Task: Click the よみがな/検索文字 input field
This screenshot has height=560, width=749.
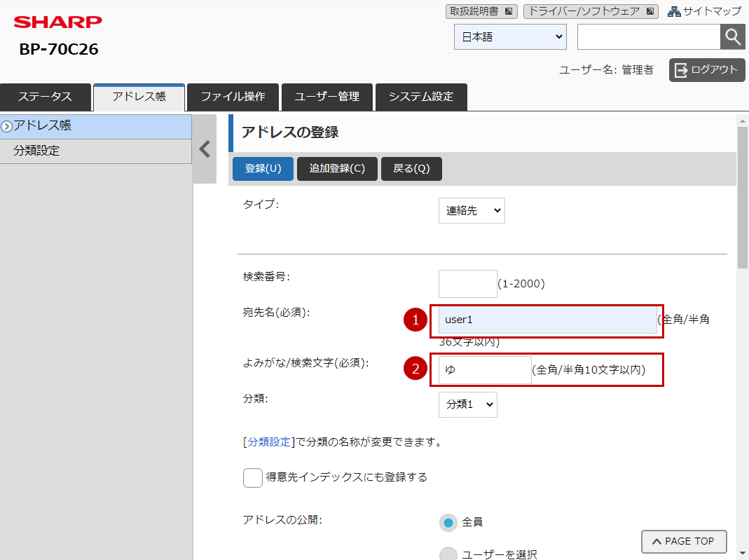Action: click(485, 369)
